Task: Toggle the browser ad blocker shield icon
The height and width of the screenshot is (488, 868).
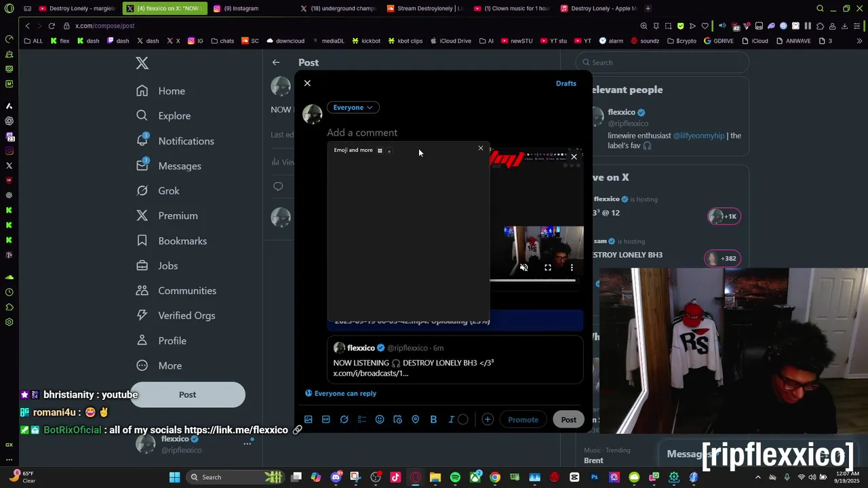Action: pyautogui.click(x=680, y=26)
